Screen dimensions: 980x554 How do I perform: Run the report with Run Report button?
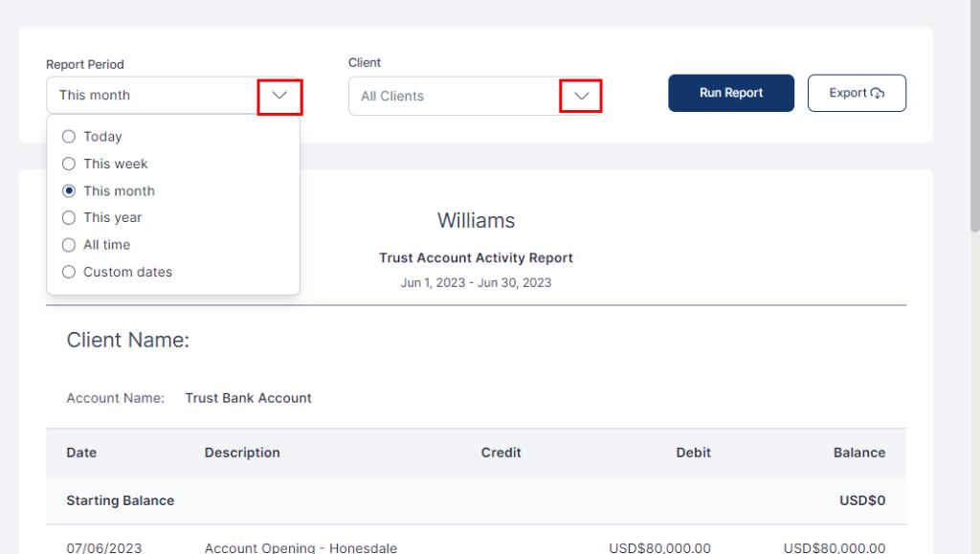pyautogui.click(x=731, y=93)
